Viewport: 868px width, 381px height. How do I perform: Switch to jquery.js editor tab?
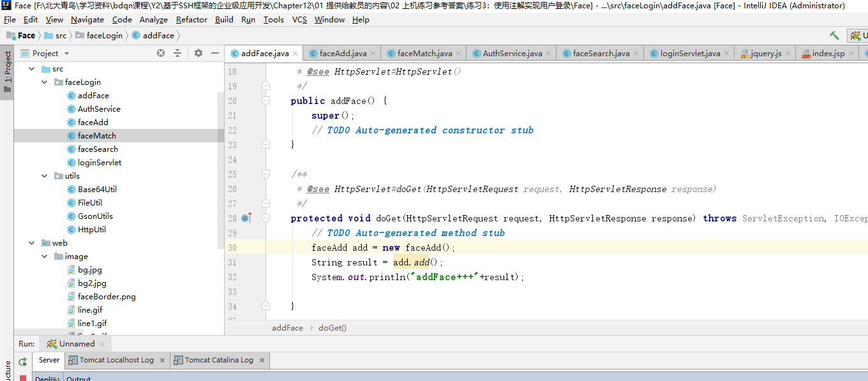tap(766, 54)
